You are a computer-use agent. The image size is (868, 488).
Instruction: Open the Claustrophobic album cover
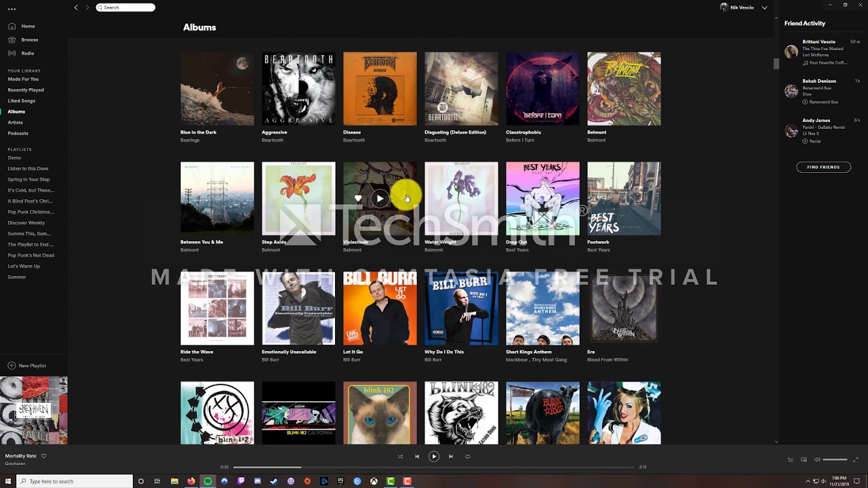click(542, 89)
